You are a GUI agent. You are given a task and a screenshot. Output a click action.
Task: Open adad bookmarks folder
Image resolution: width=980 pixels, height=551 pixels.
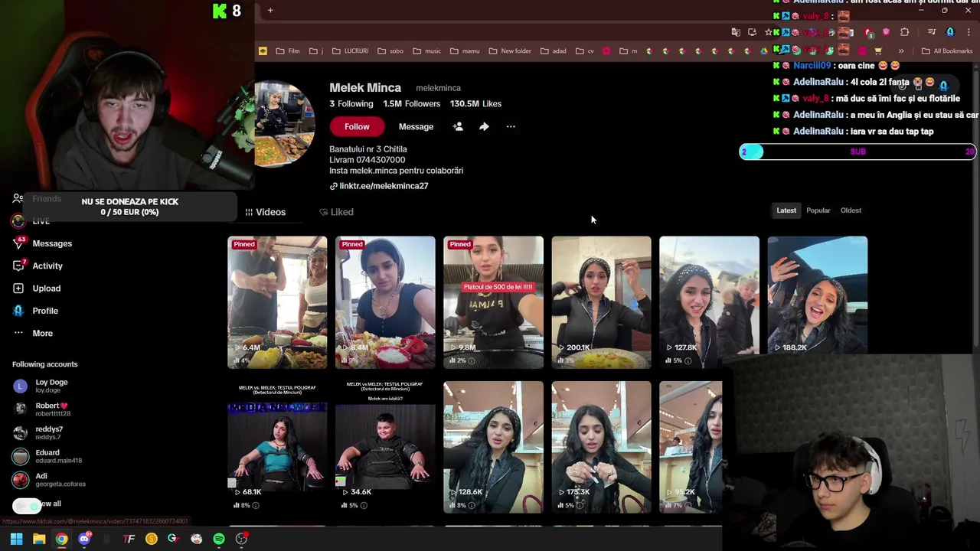tap(554, 51)
